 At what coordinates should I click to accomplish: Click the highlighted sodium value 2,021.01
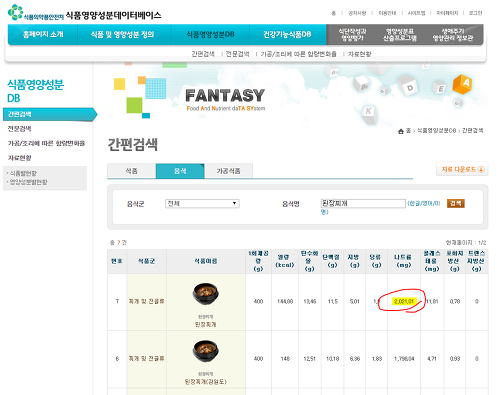click(x=404, y=301)
